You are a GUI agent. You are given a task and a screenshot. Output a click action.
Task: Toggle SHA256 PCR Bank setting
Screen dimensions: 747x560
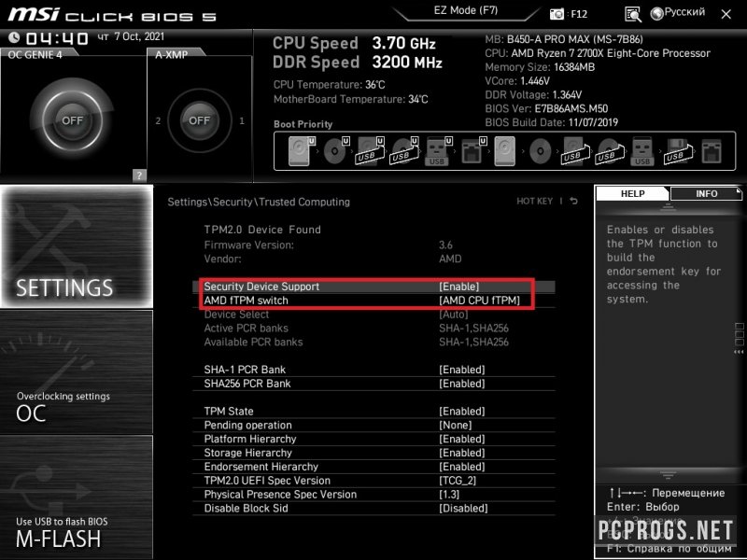373,384
